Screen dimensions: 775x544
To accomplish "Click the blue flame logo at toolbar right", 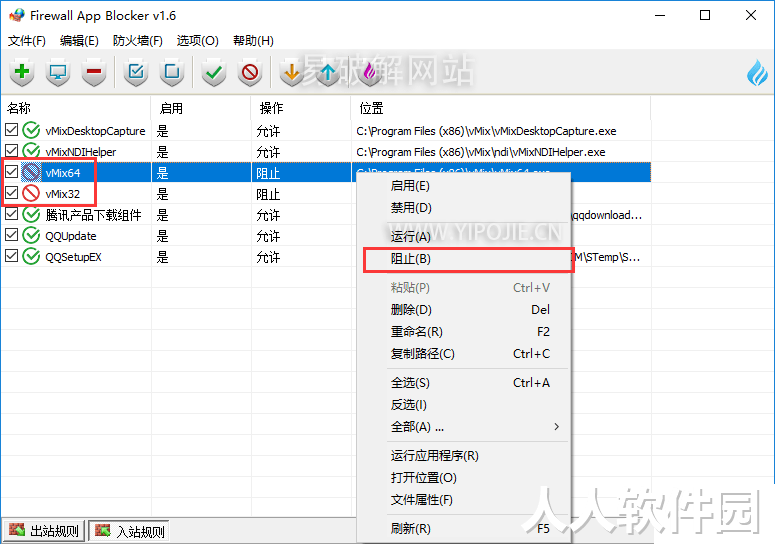I will (757, 73).
